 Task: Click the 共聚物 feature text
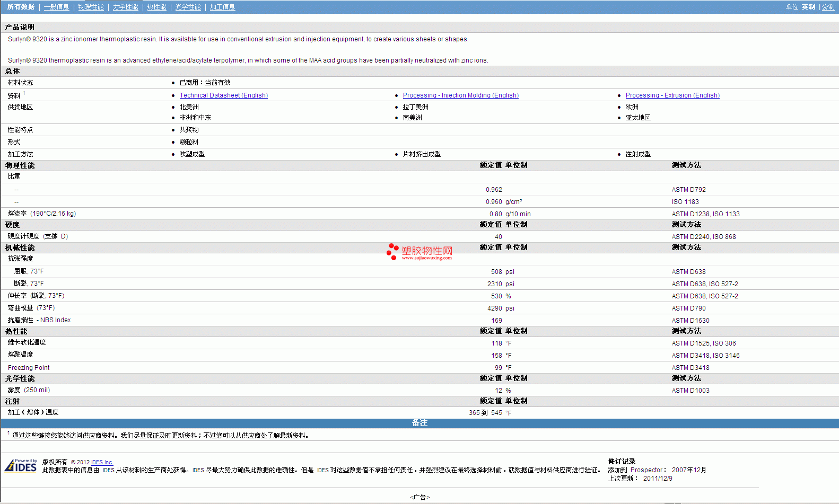coord(189,130)
